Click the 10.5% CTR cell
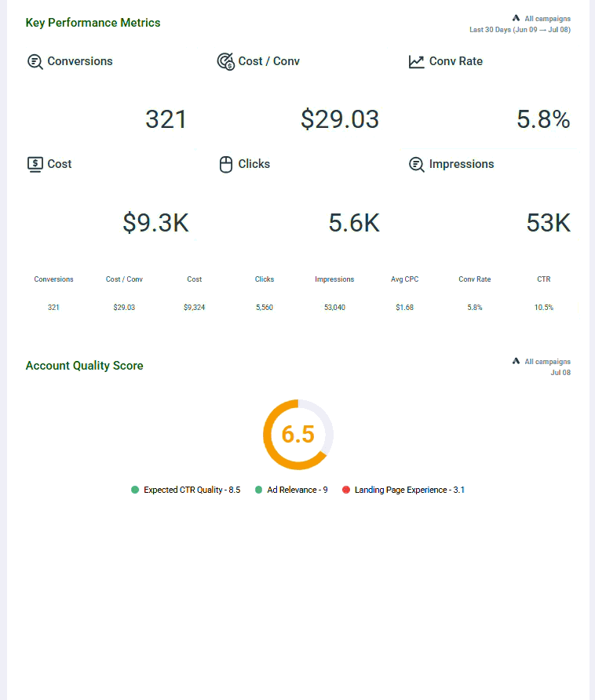The image size is (595, 700). pos(544,308)
